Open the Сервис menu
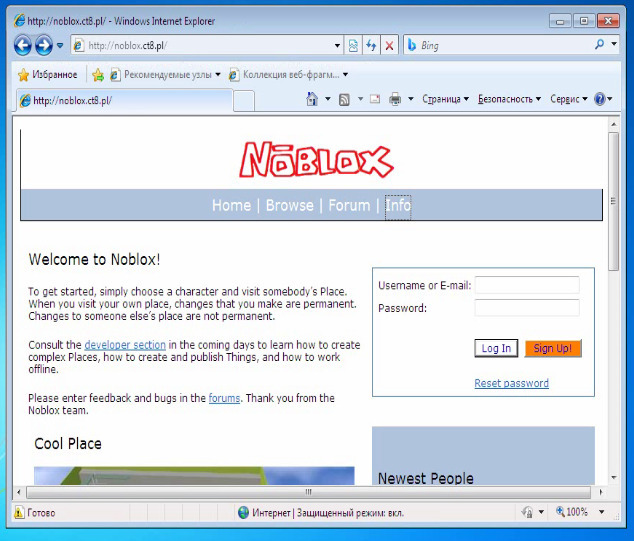This screenshot has height=541, width=634. (x=568, y=99)
